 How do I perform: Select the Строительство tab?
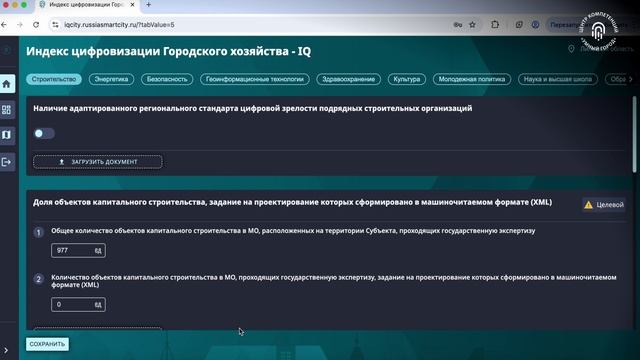coord(54,79)
